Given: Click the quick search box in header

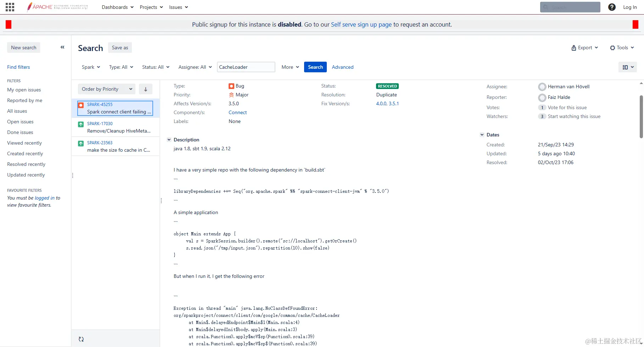Looking at the screenshot, I should coord(570,7).
